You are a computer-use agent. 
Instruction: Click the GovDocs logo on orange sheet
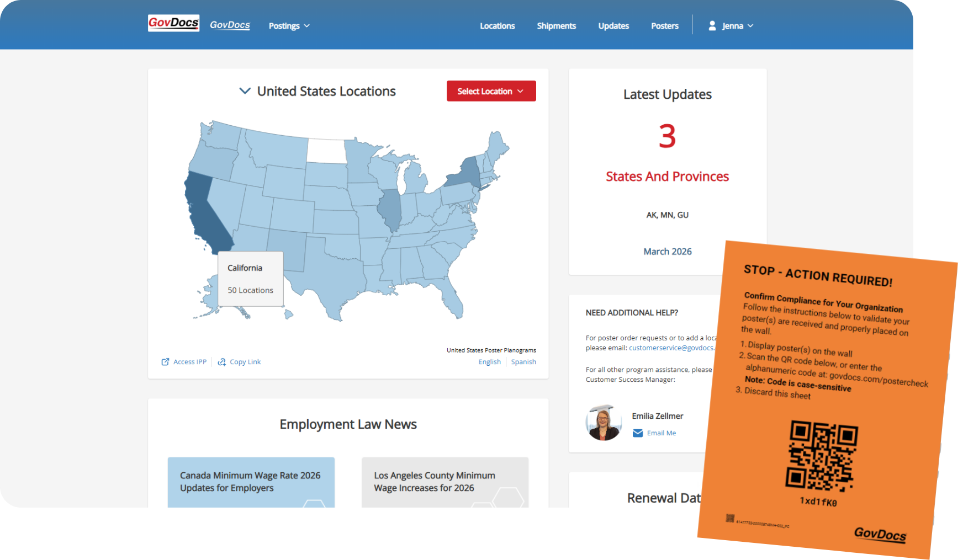880,535
